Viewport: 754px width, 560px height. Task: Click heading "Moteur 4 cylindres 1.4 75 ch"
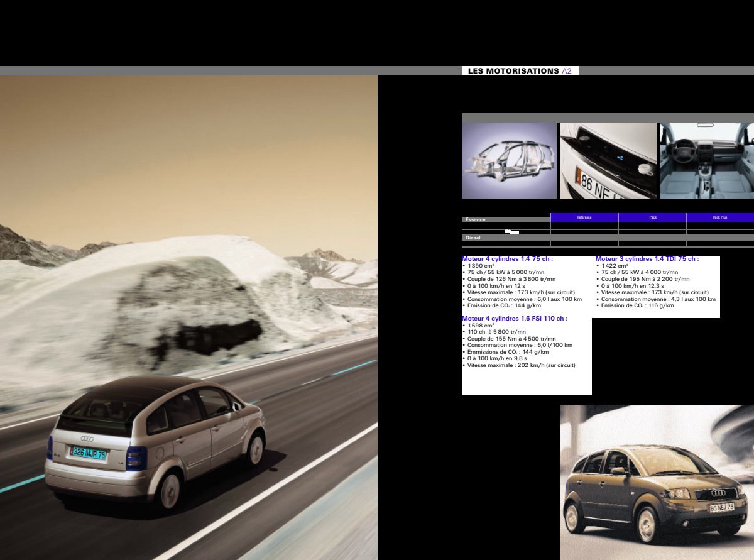tap(507, 259)
